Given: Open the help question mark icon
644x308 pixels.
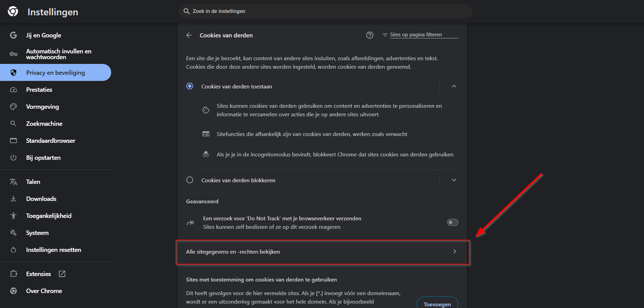Looking at the screenshot, I should pyautogui.click(x=370, y=35).
